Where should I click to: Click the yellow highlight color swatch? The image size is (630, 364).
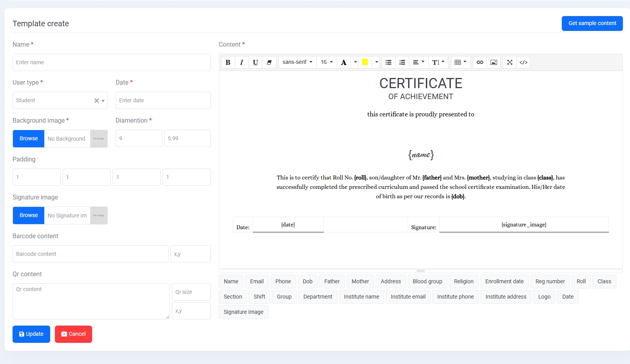pos(365,62)
